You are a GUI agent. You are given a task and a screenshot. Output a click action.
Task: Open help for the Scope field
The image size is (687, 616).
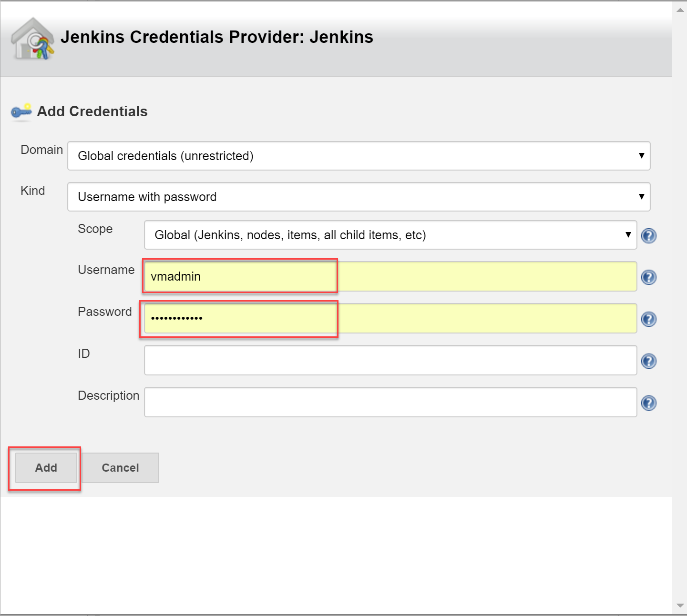click(649, 235)
